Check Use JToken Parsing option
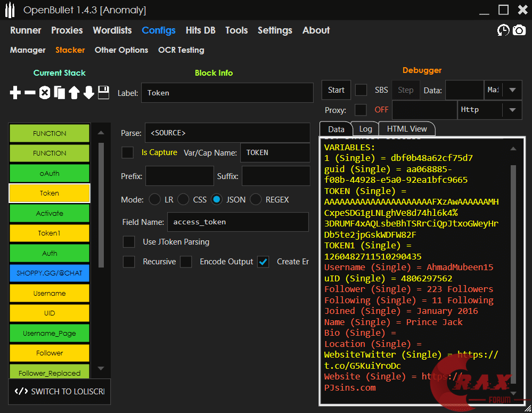The width and height of the screenshot is (532, 413). 129,242
